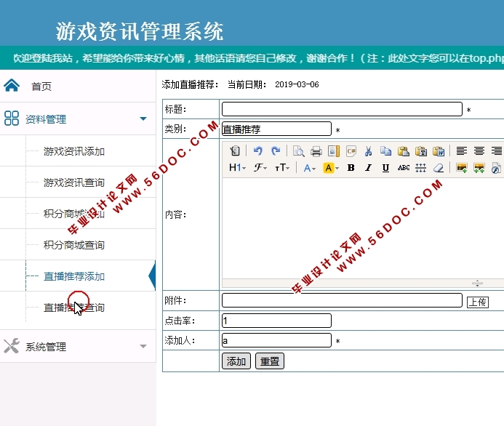Viewport: 504px width, 426px height.
Task: Focus the 附件 input field
Action: [x=342, y=300]
